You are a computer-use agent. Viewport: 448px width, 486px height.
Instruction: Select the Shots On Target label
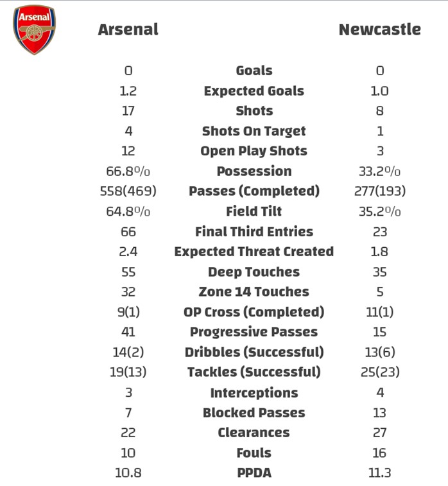(x=254, y=131)
